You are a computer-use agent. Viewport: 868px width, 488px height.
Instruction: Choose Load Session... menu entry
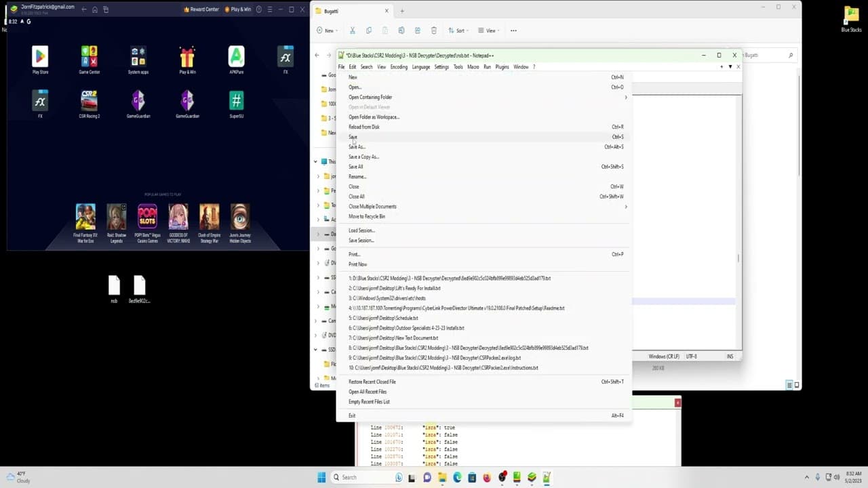484,230
